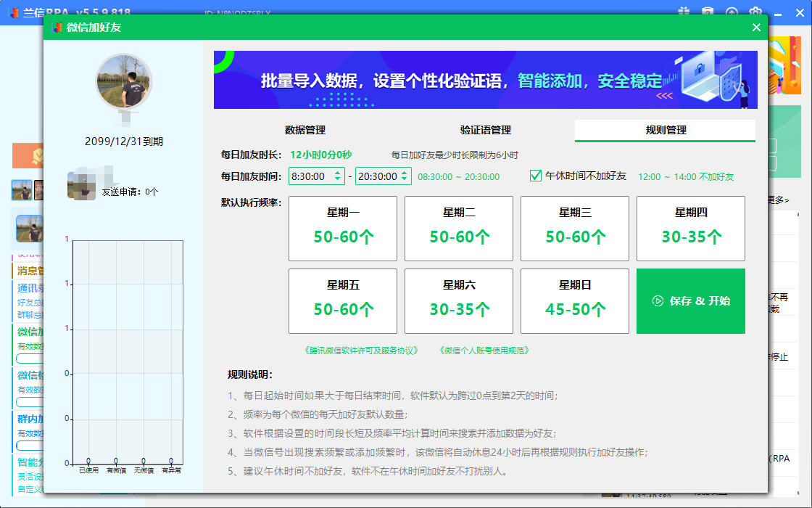This screenshot has height=508, width=812.
Task: Click the settings gear icon in title bar
Action: (755, 12)
